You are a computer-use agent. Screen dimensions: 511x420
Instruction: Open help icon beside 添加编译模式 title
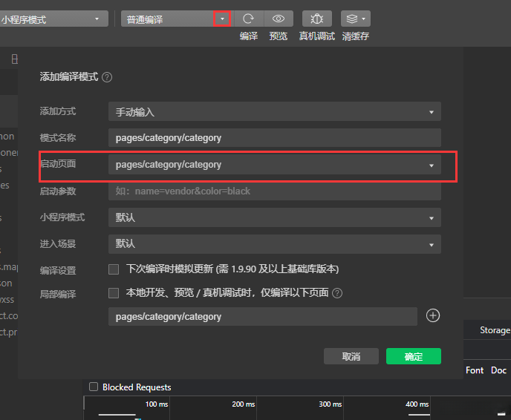pos(107,77)
